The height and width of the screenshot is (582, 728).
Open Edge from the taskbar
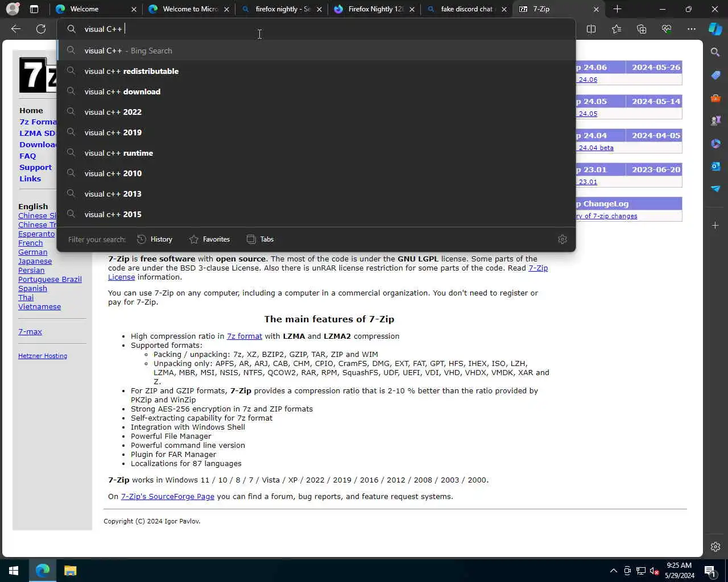pos(43,571)
